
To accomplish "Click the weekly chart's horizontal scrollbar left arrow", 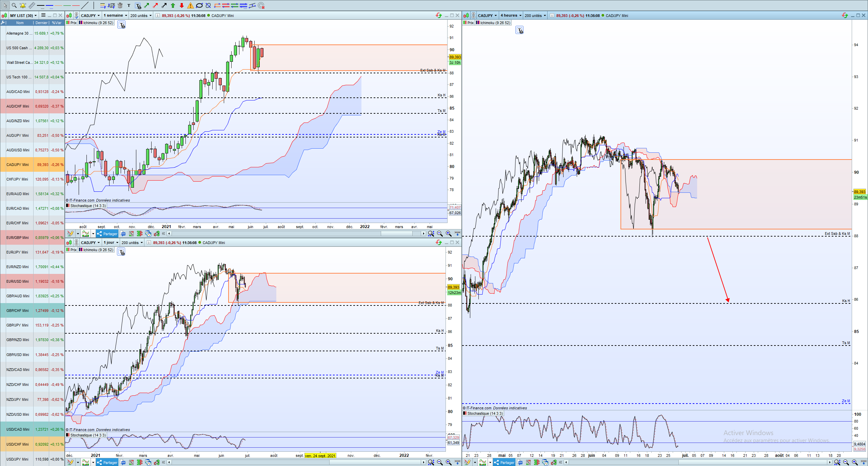I will pos(169,234).
